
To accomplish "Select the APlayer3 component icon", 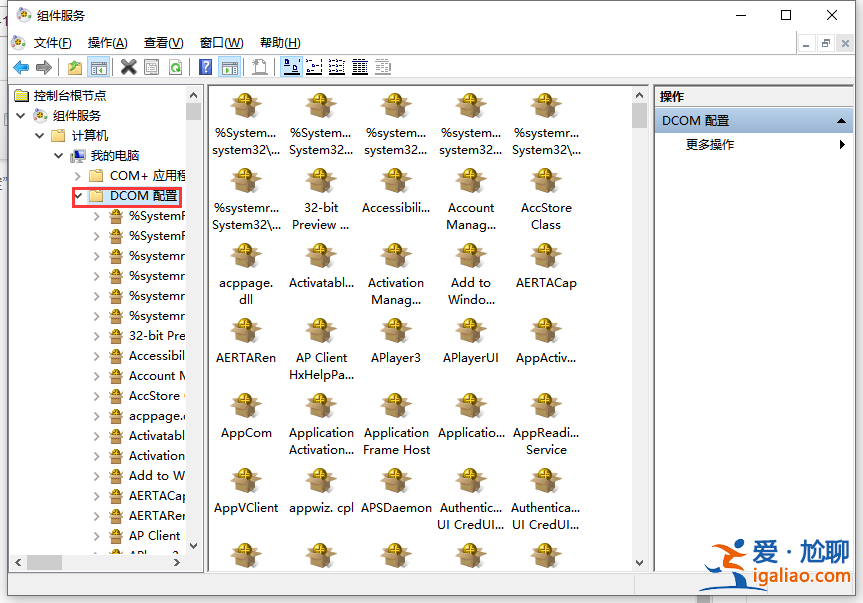I will (396, 332).
